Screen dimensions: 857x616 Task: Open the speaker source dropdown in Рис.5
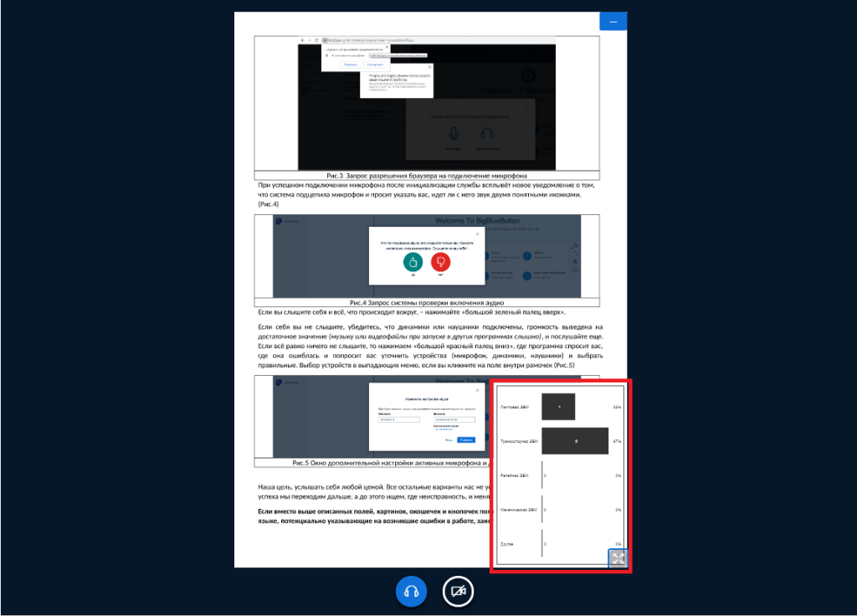pyautogui.click(x=454, y=420)
